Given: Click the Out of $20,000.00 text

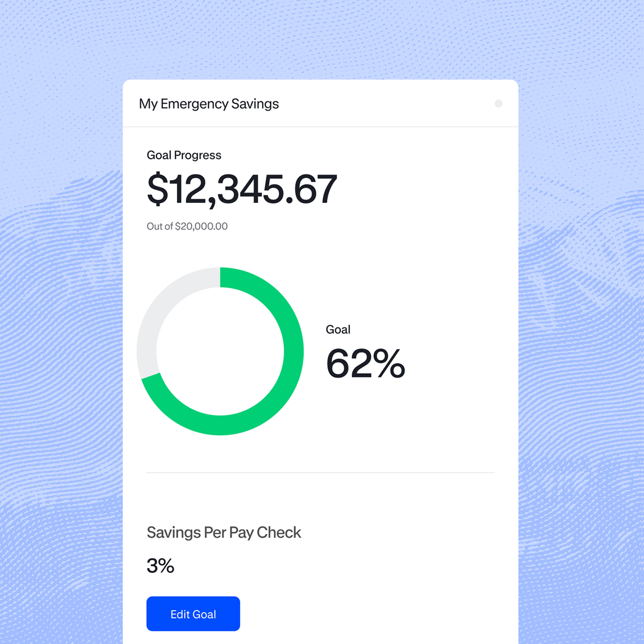Looking at the screenshot, I should pyautogui.click(x=187, y=226).
